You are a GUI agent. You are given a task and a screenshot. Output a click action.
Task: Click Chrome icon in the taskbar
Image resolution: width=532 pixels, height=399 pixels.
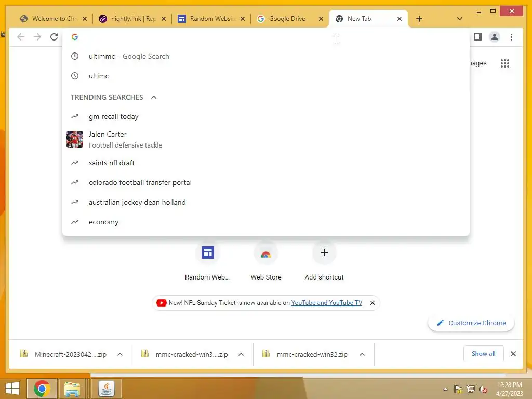[x=42, y=389]
